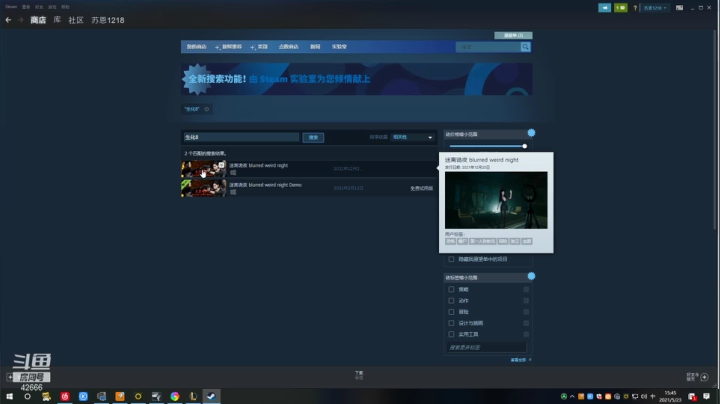This screenshot has height=404, width=720.
Task: Click the search button beside the query box
Action: click(313, 137)
